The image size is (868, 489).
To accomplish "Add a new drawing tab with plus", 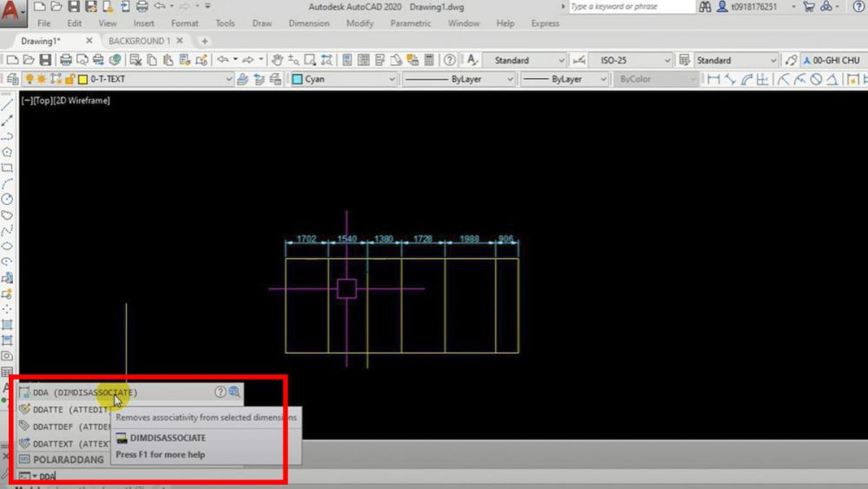I will point(204,41).
